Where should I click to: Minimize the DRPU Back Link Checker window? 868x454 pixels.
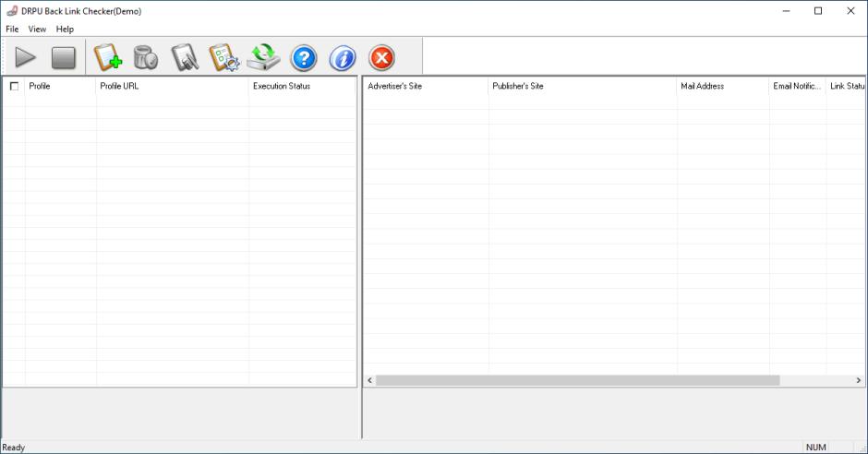(x=786, y=11)
